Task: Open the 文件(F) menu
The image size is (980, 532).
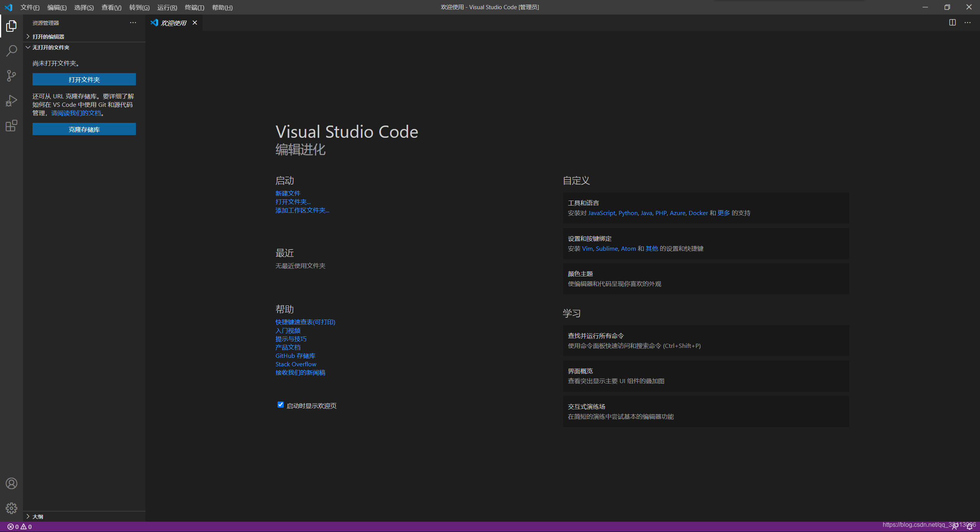Action: click(30, 7)
